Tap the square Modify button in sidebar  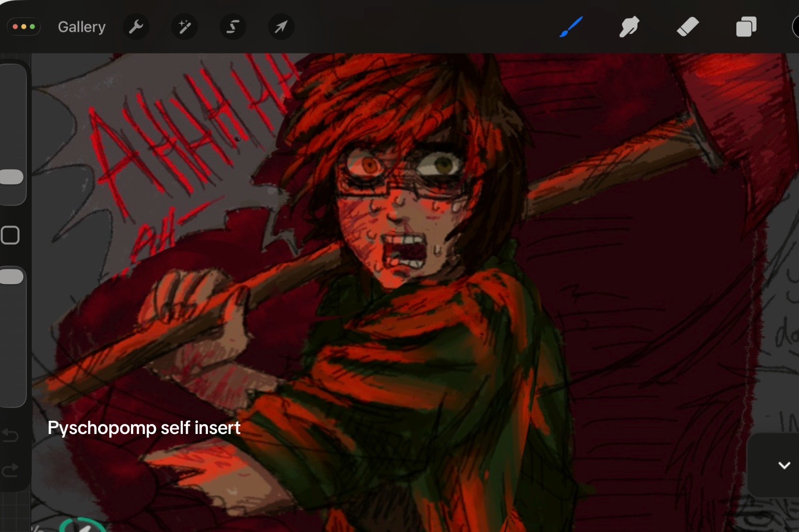pyautogui.click(x=10, y=235)
